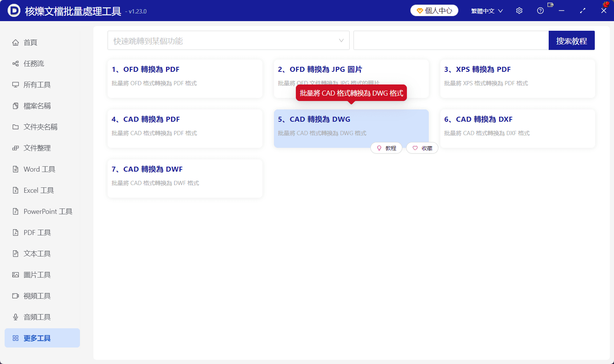Open the CAD 轉換為 DXF tool card

(x=518, y=129)
